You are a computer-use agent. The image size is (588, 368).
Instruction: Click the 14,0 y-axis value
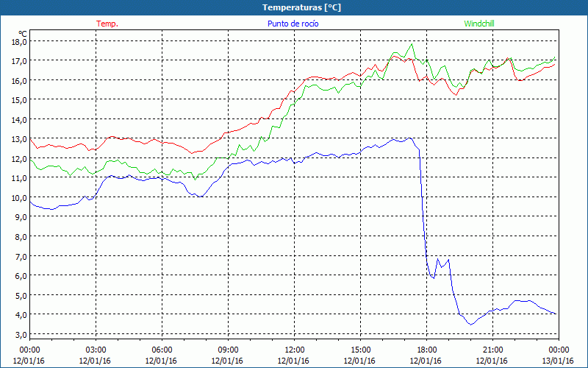19,119
